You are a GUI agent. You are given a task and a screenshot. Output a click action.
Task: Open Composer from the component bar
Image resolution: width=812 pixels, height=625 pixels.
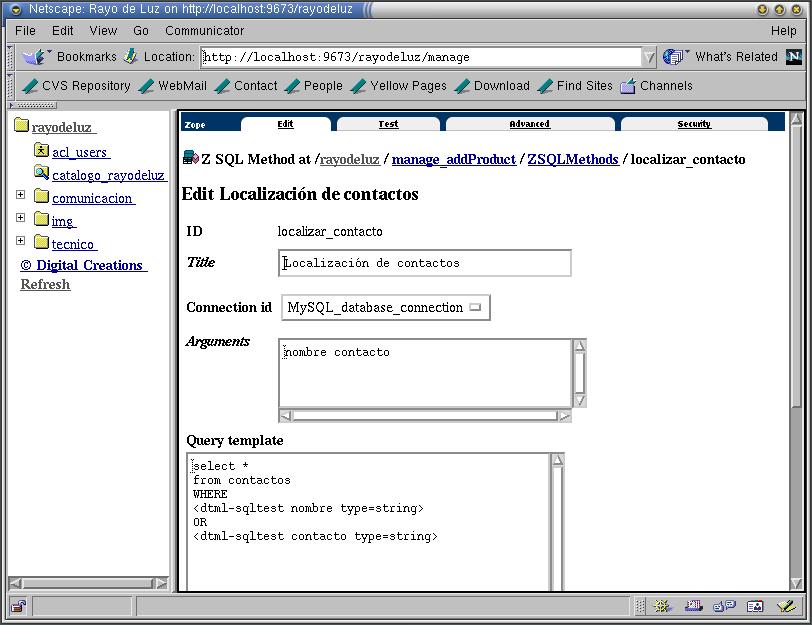(786, 606)
